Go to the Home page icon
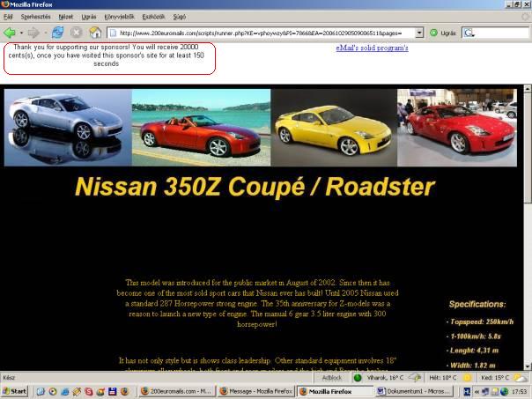Viewport: 532px width, 399px height. point(95,33)
